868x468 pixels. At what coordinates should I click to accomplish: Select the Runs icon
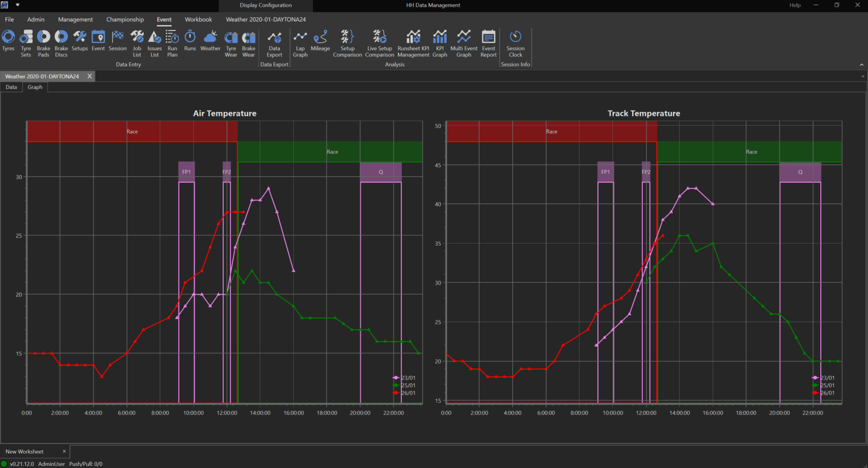(x=190, y=43)
